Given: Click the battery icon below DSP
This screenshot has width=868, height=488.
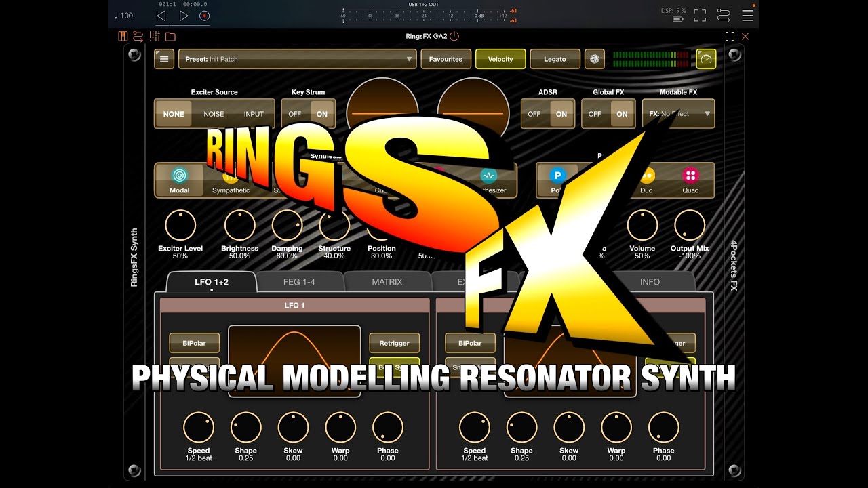Looking at the screenshot, I should [x=677, y=19].
